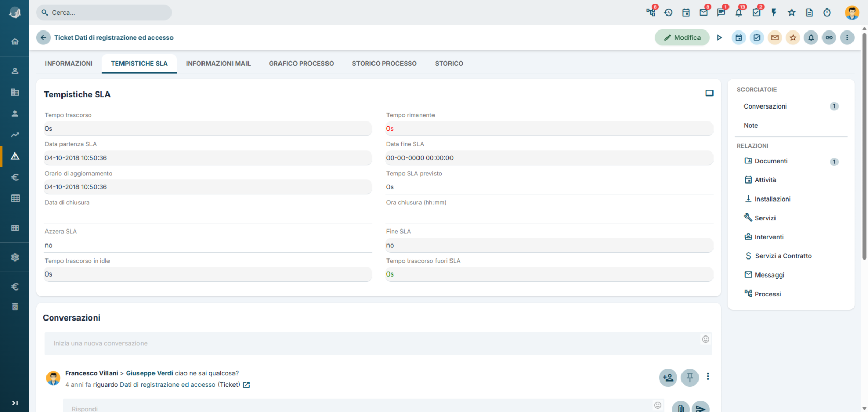
Task: Open favorites star icon in top bar
Action: tap(792, 12)
